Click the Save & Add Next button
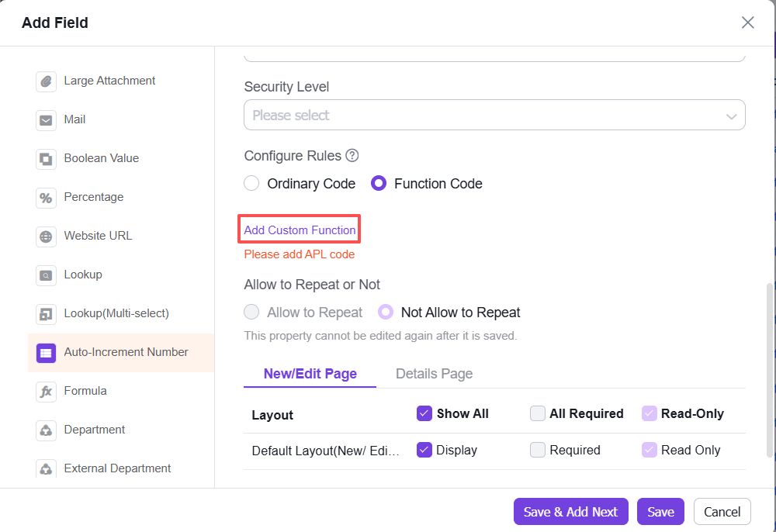 [x=570, y=512]
